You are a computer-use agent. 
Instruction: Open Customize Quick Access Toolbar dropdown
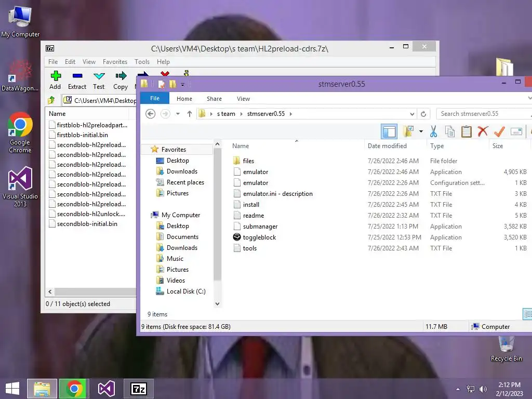(x=182, y=84)
